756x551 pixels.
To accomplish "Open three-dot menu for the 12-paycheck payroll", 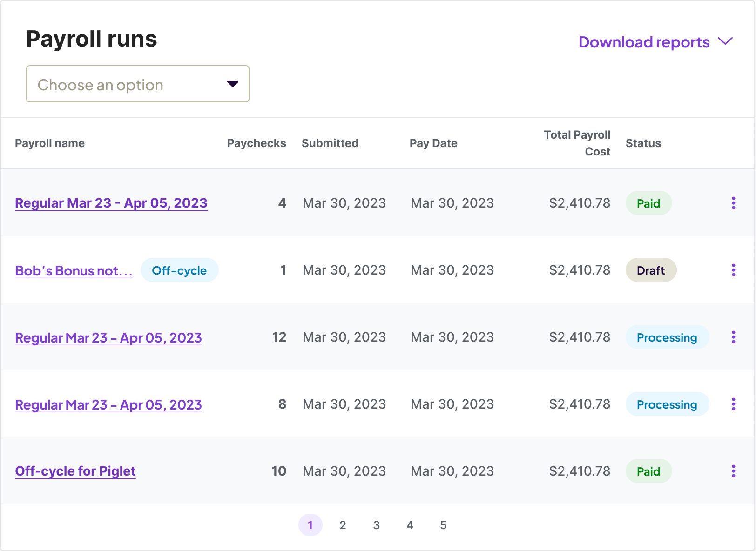I will (733, 337).
